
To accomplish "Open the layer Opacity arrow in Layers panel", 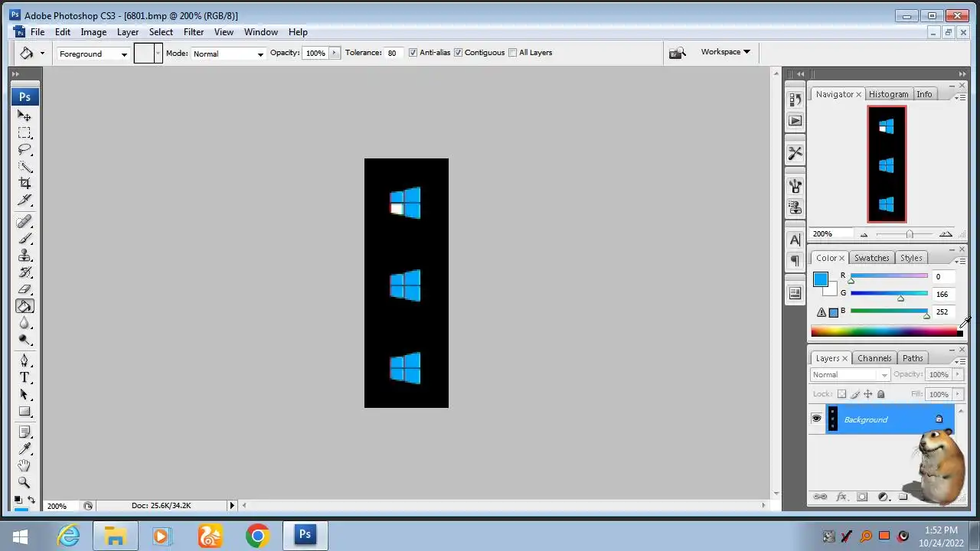I will (957, 374).
